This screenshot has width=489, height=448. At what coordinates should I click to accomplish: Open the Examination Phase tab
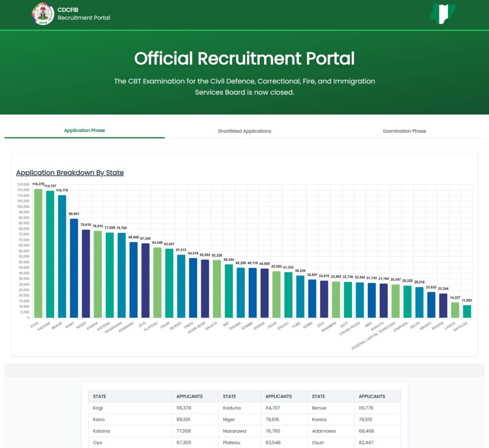404,130
